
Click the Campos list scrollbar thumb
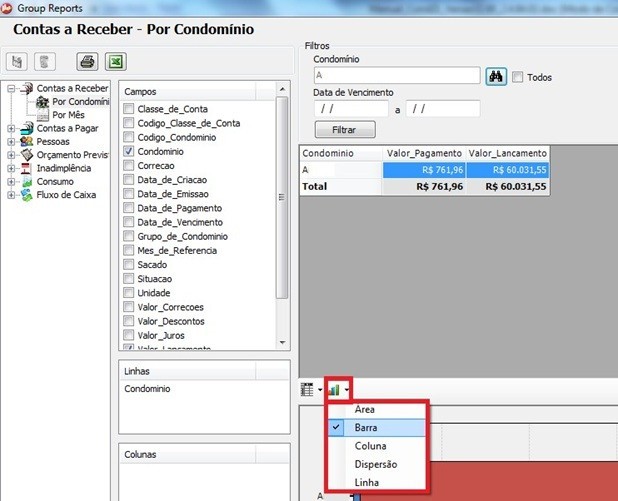coord(281,197)
